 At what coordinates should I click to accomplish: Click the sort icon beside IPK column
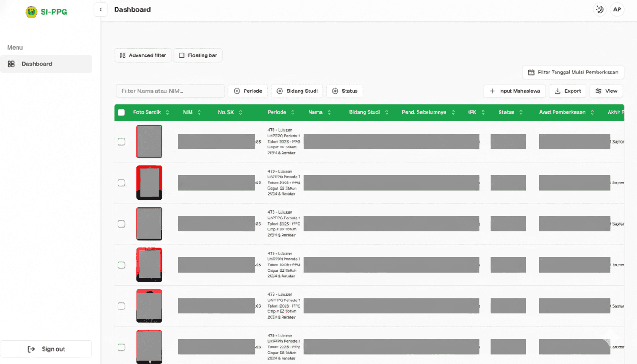483,112
